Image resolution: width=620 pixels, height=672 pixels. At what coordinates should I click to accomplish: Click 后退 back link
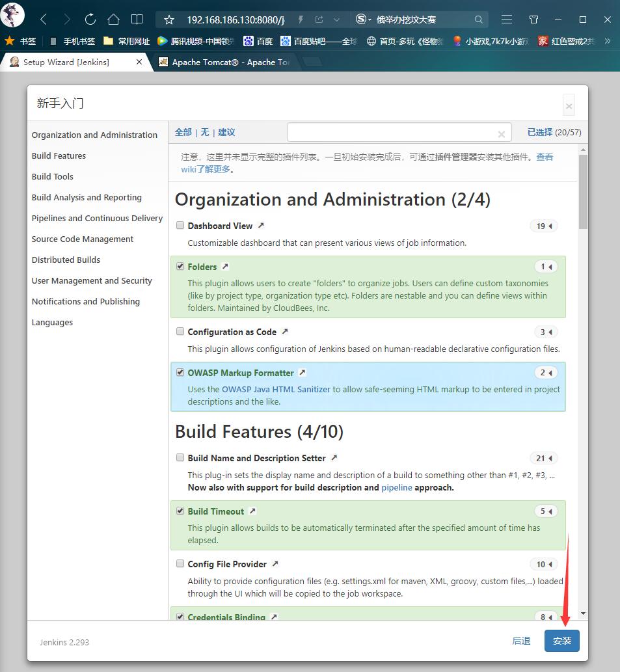[x=521, y=641]
